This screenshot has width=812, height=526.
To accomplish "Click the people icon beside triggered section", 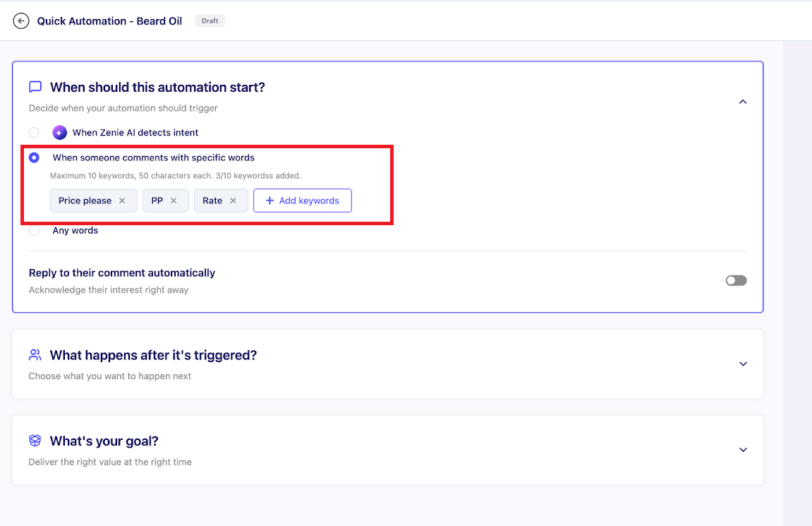I will click(35, 354).
